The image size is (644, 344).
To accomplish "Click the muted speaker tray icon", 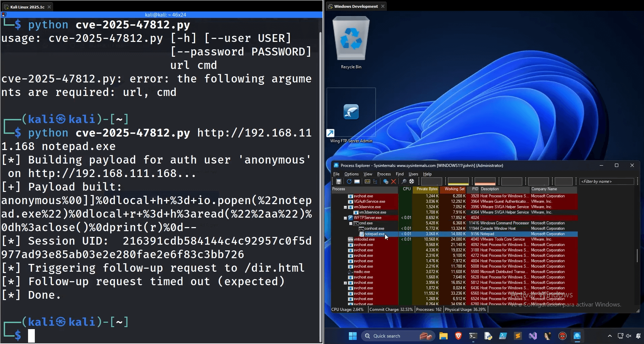I will (x=629, y=336).
